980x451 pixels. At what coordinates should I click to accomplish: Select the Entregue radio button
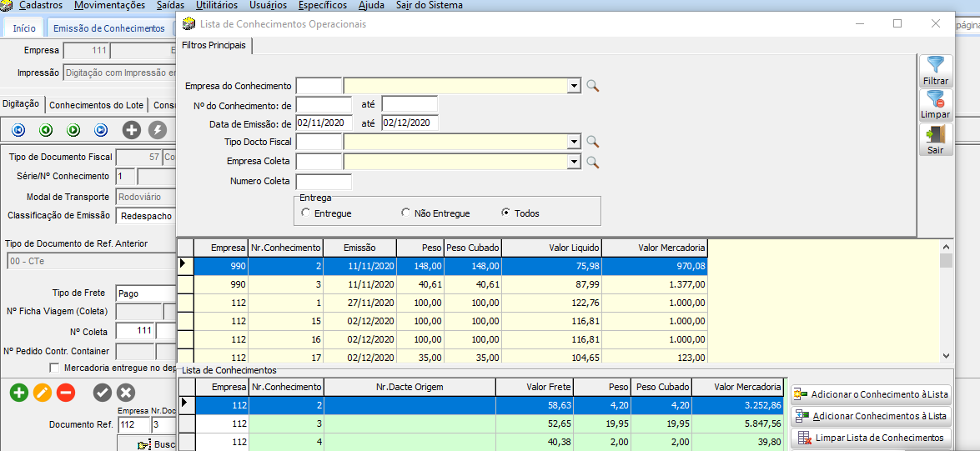pos(306,213)
